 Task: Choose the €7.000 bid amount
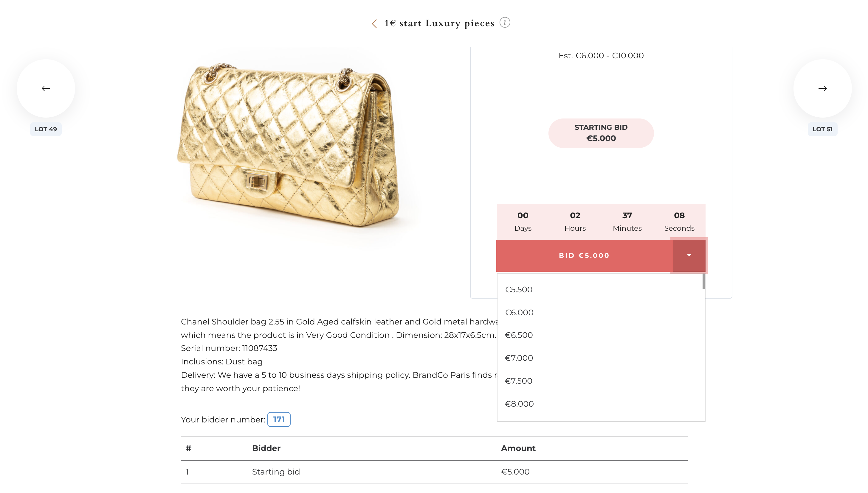[x=519, y=358]
